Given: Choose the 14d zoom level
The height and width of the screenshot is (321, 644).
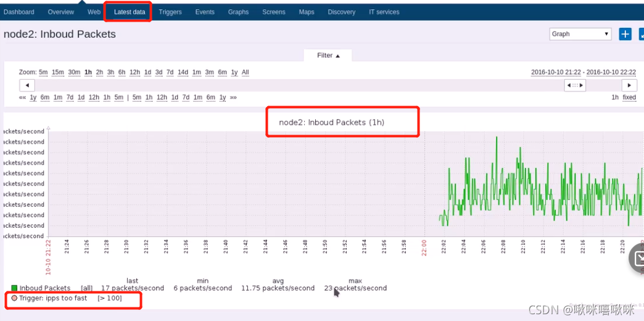Looking at the screenshot, I should pyautogui.click(x=183, y=72).
